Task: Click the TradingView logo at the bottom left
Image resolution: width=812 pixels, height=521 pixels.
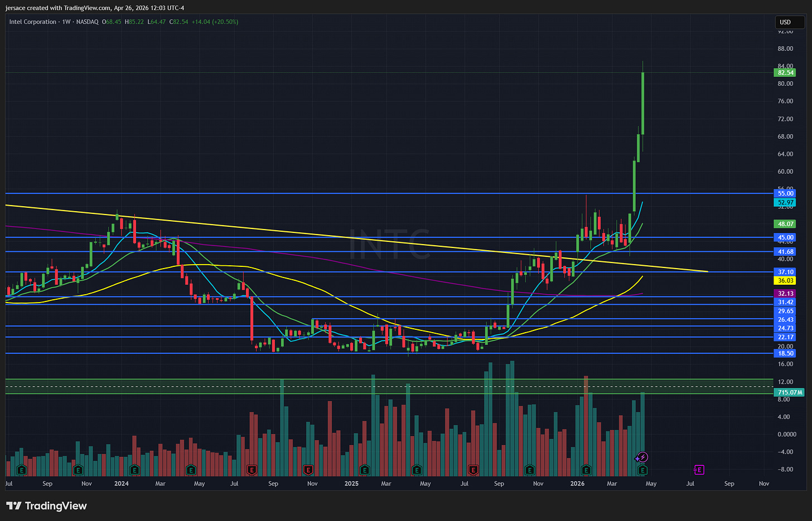Action: (47, 506)
